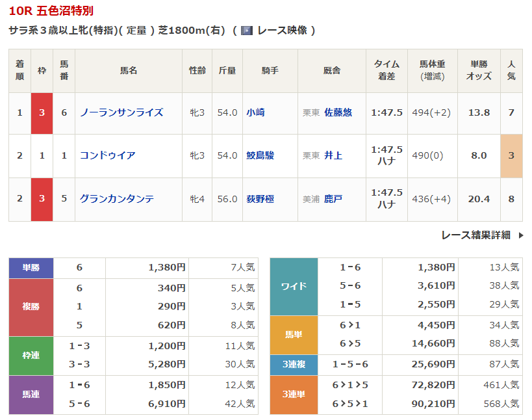Image resolution: width=532 pixels, height=420 pixels.
Task: Click the highlighted popularity 3 cell
Action: (x=511, y=155)
